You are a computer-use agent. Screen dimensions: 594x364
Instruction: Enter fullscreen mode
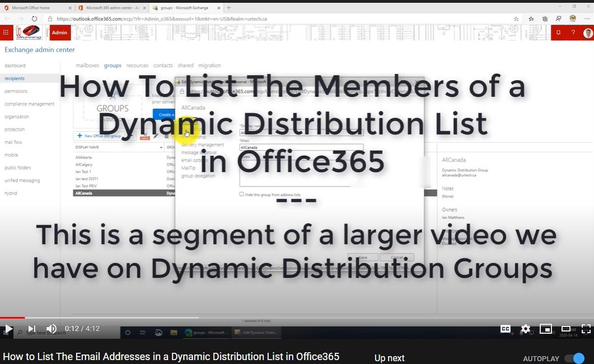coord(586,329)
